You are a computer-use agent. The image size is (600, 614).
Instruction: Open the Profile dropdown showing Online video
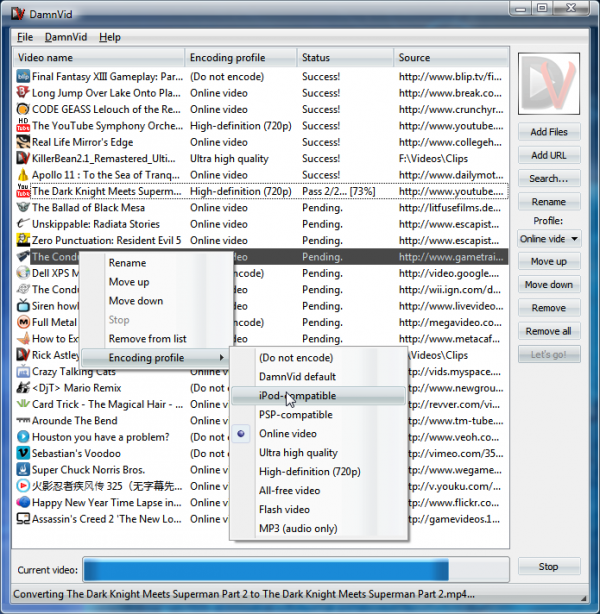(x=548, y=239)
